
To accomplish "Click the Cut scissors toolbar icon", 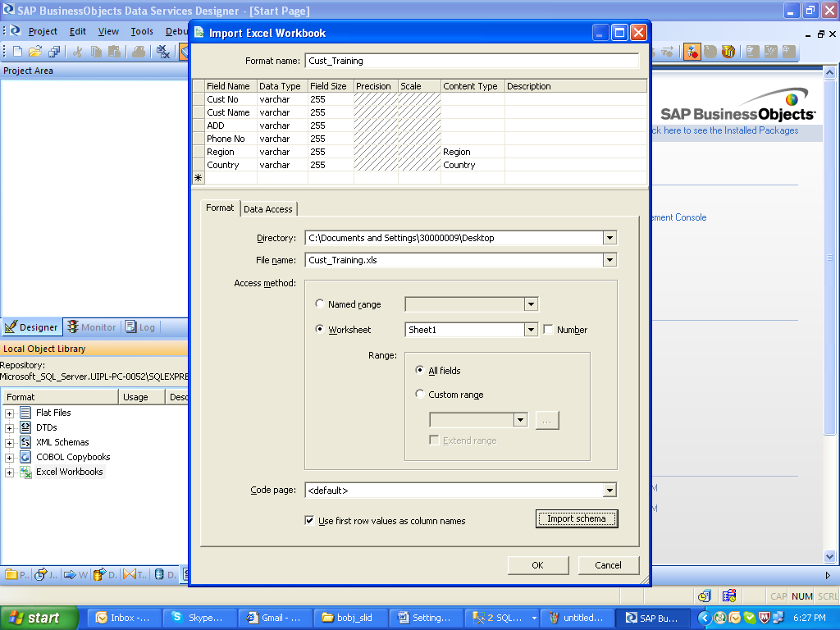I will pos(78,52).
